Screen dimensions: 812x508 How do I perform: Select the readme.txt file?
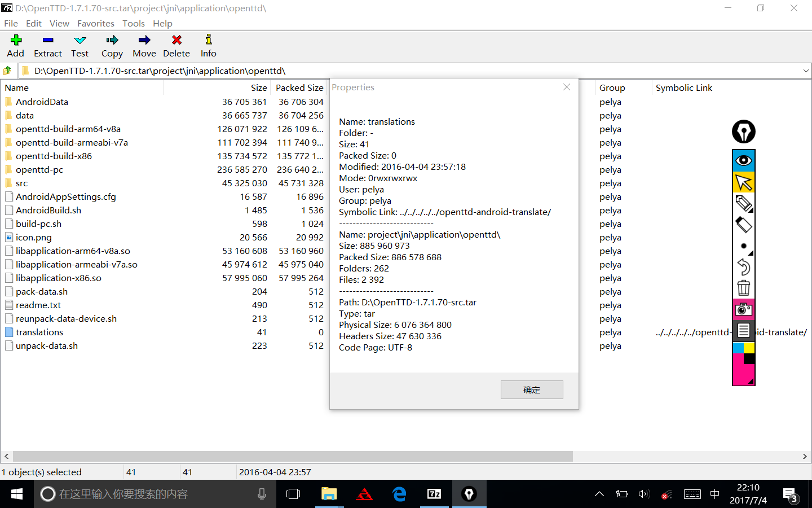click(38, 305)
